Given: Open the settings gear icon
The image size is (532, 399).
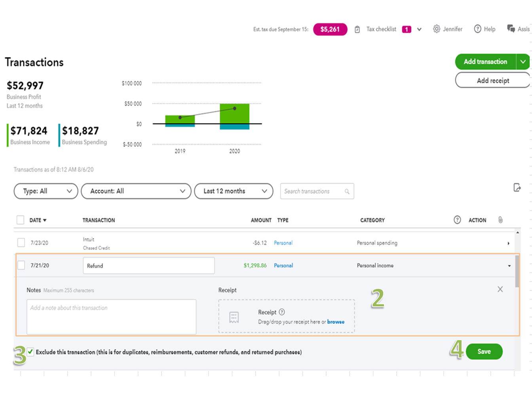Looking at the screenshot, I should [436, 29].
